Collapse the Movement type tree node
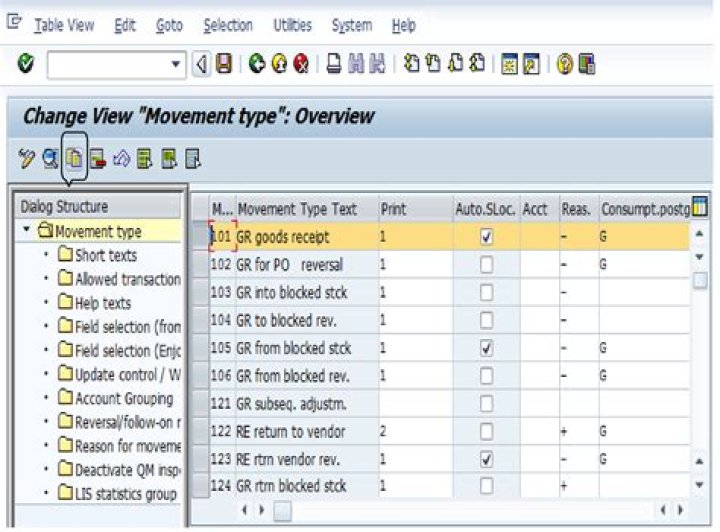 [26, 229]
